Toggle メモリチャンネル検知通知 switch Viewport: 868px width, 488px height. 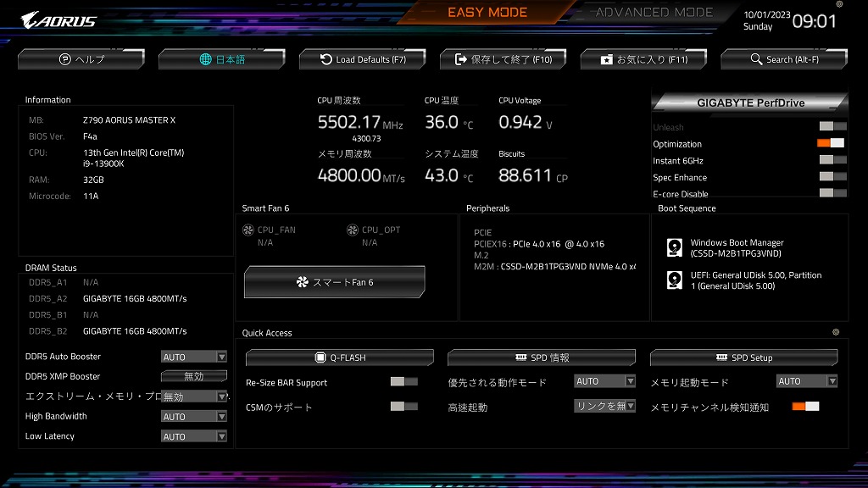[805, 407]
